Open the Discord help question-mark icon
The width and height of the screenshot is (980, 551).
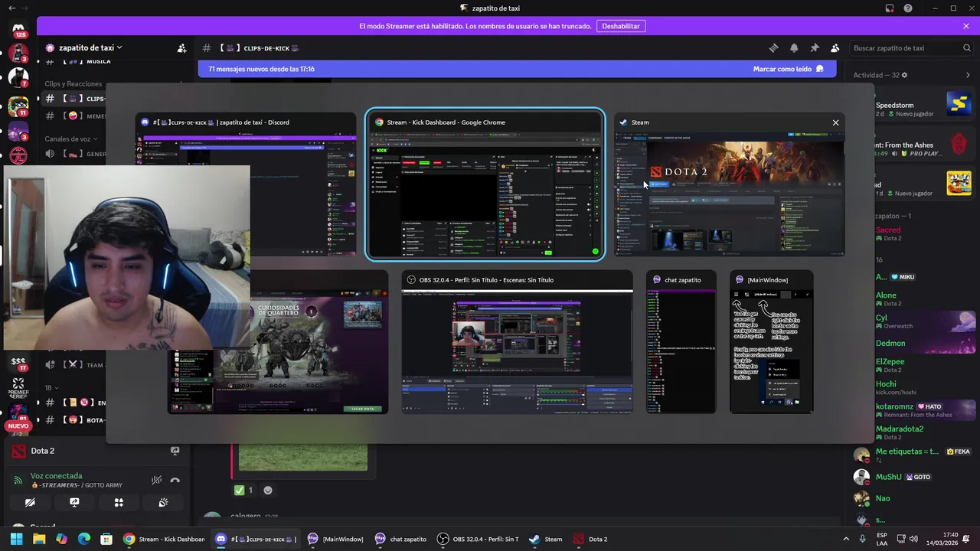(x=908, y=8)
